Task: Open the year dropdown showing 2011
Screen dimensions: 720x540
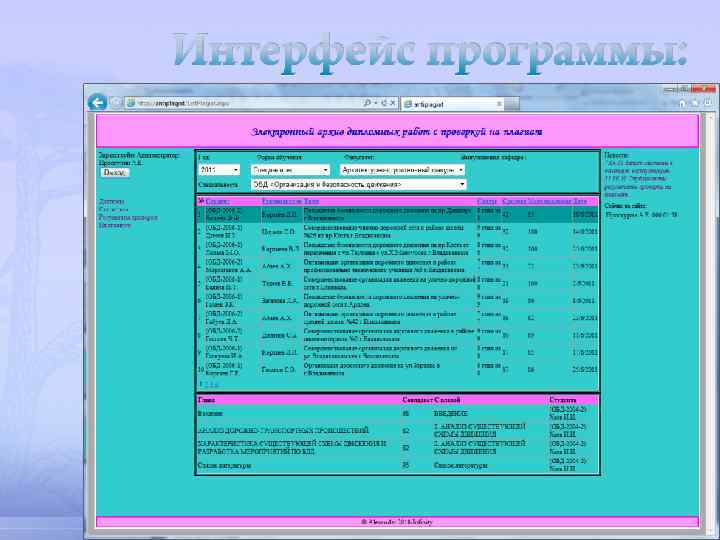Action: point(219,170)
